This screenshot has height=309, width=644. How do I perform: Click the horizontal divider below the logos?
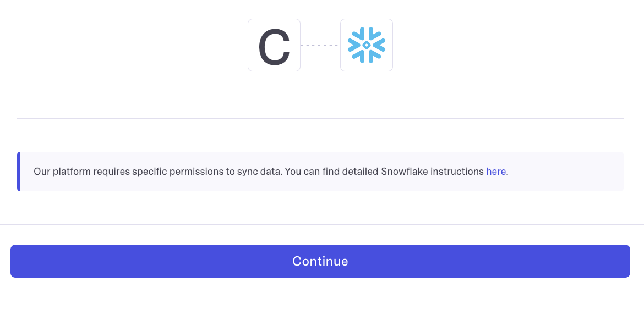[320, 118]
